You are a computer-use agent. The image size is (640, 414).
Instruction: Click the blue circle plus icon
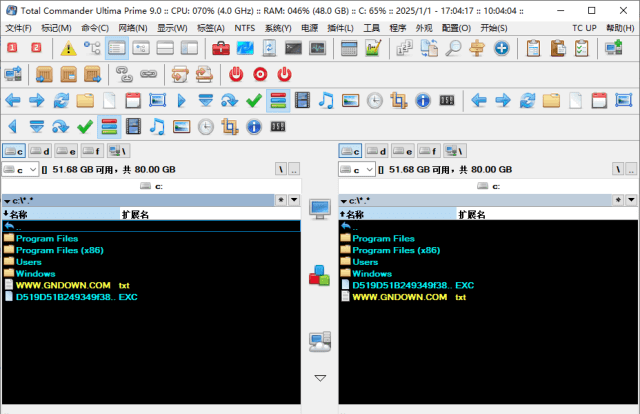[x=501, y=48]
